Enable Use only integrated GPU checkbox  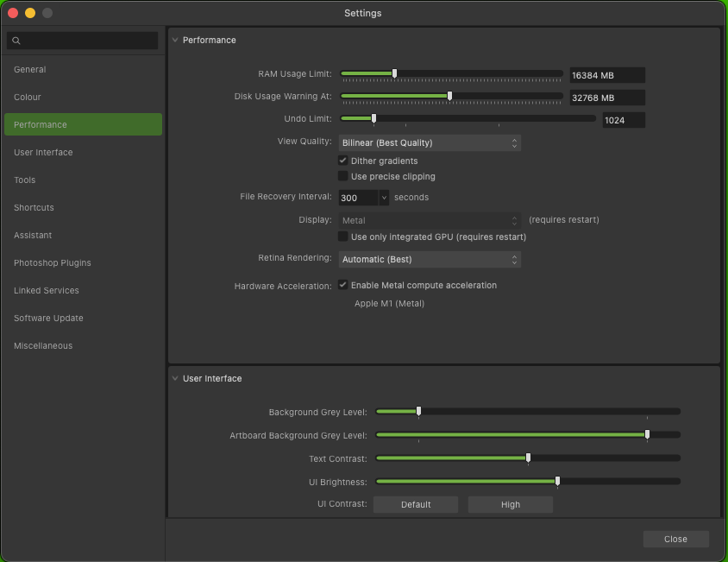(x=343, y=237)
